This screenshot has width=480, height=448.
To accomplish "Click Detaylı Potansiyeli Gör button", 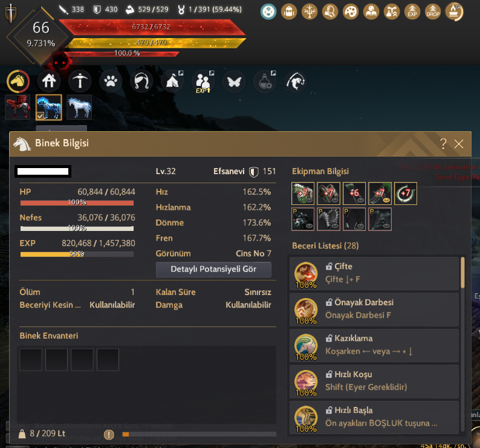I will tap(213, 269).
